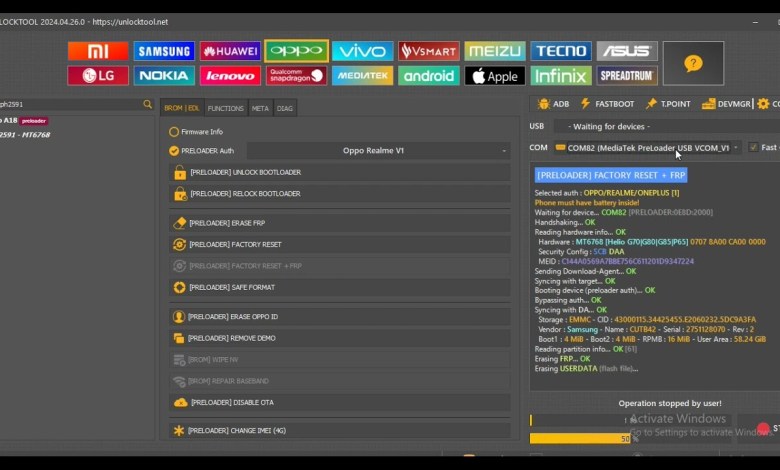Open the COM82 port dropdown
Image resolution: width=780 pixels, height=470 pixels.
[x=646, y=148]
